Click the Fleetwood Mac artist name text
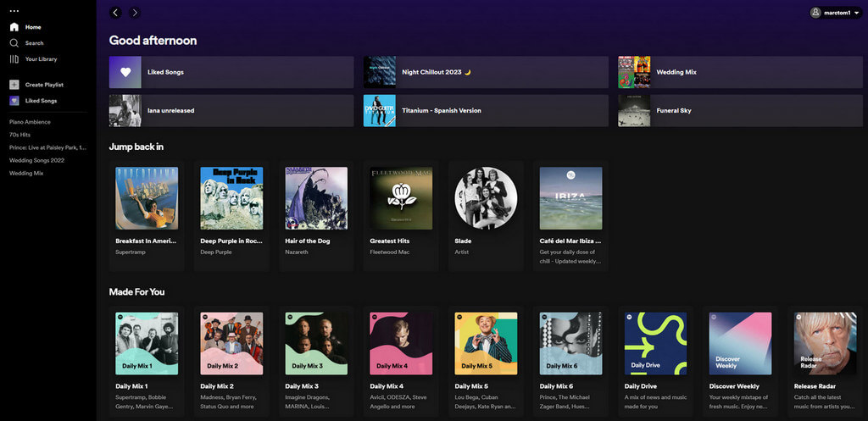This screenshot has height=421, width=868. click(x=390, y=252)
